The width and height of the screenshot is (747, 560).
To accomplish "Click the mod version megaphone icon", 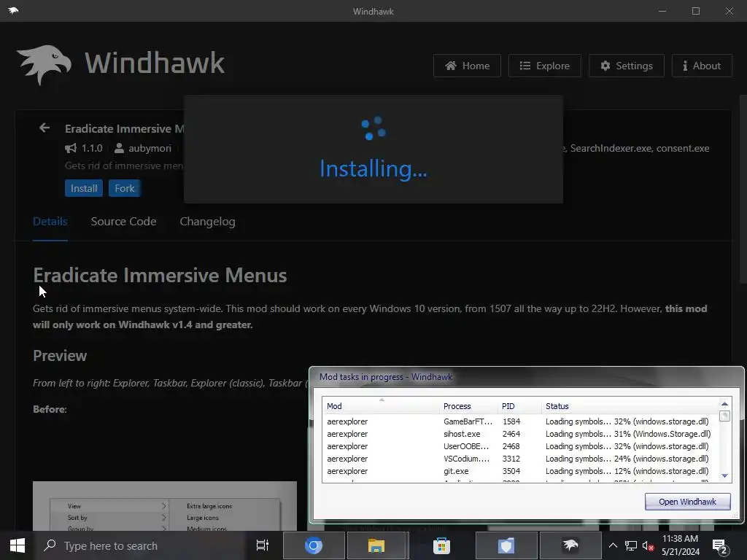I will (x=71, y=148).
